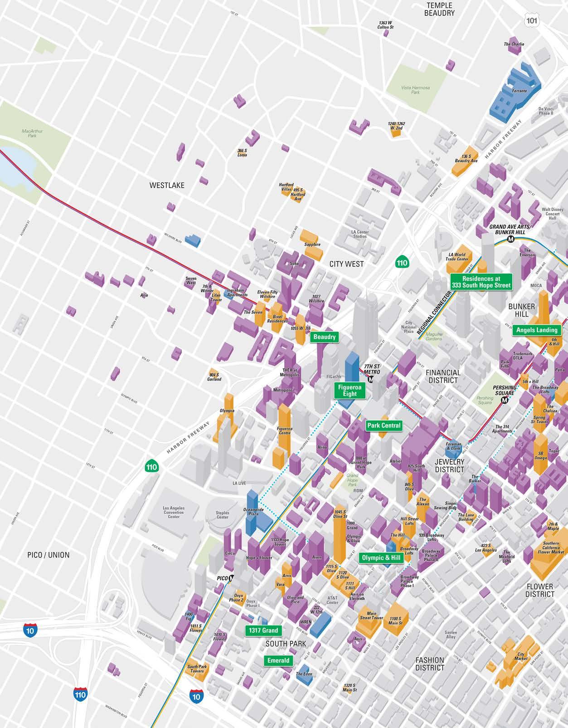568x728 pixels.
Task: Open the Park Central green tag
Action: pyautogui.click(x=384, y=425)
